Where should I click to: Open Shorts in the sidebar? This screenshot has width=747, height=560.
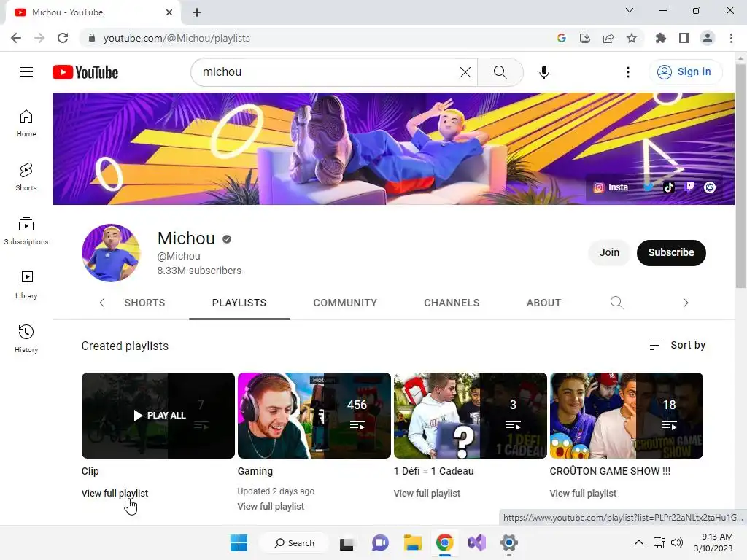[26, 176]
